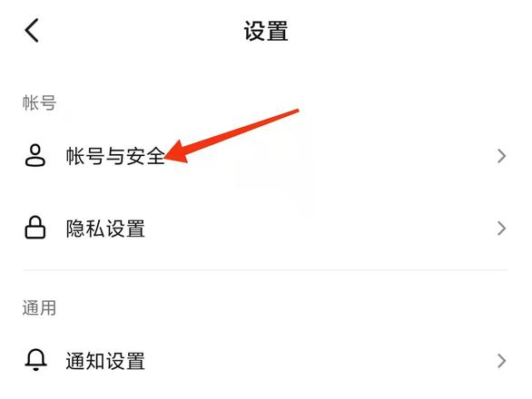Open the 隐私设置 menu entry
Screen dimensions: 532x399
click(266, 229)
